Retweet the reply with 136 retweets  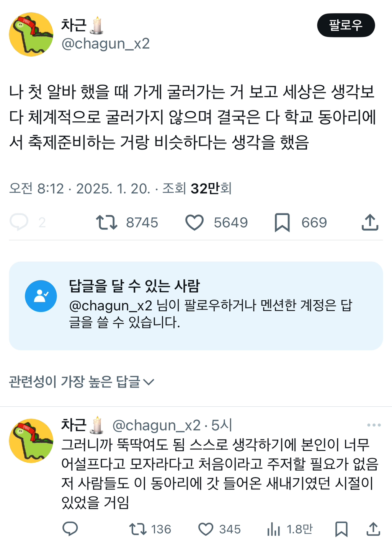click(137, 529)
